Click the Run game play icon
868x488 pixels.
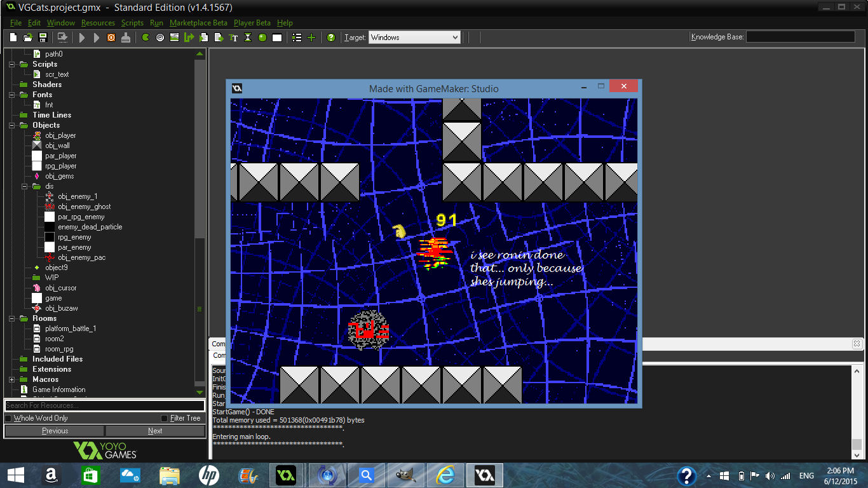[x=82, y=37]
